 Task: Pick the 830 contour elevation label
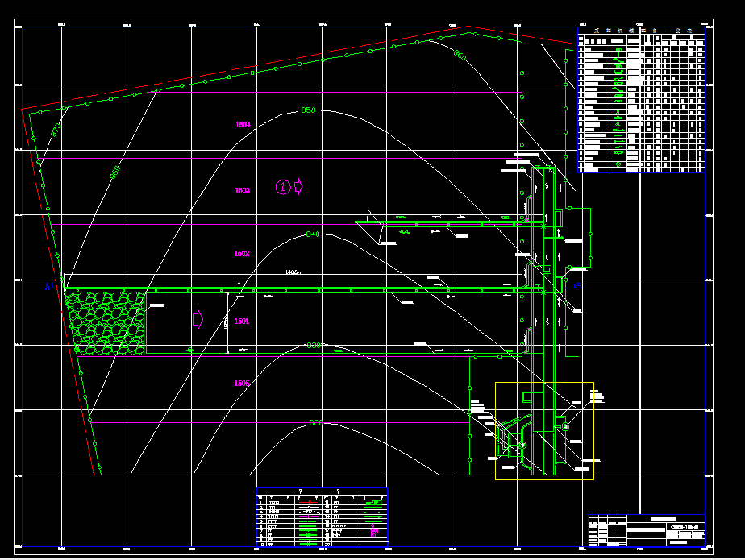[x=314, y=346]
